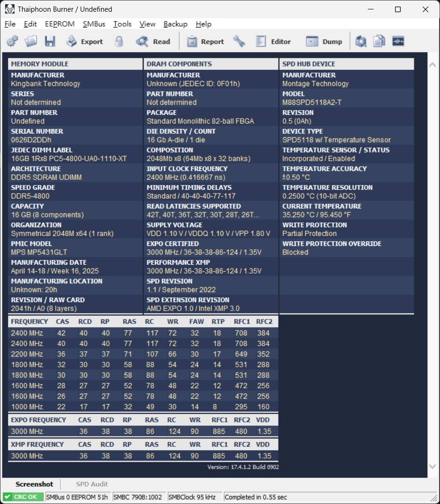Click the DRAM COMPONENTS column header

tap(211, 64)
